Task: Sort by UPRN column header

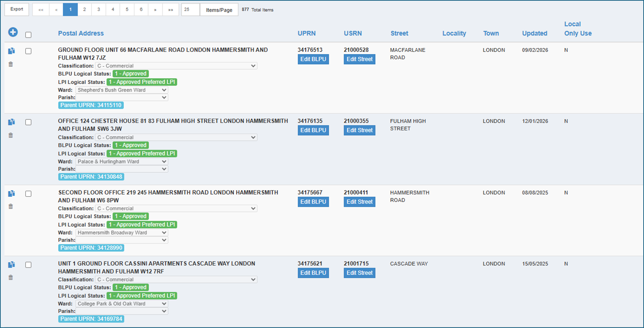Action: [x=307, y=33]
